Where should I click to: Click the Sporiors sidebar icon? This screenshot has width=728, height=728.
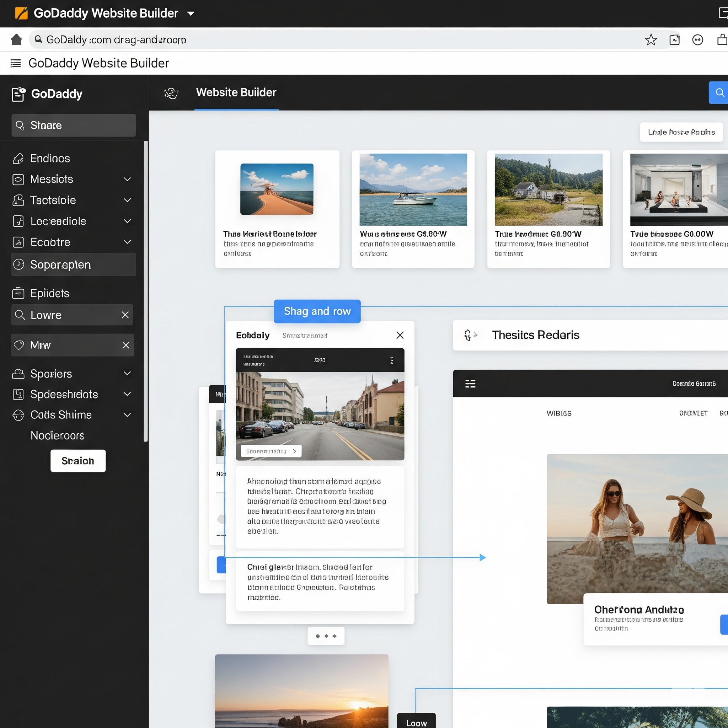18,374
